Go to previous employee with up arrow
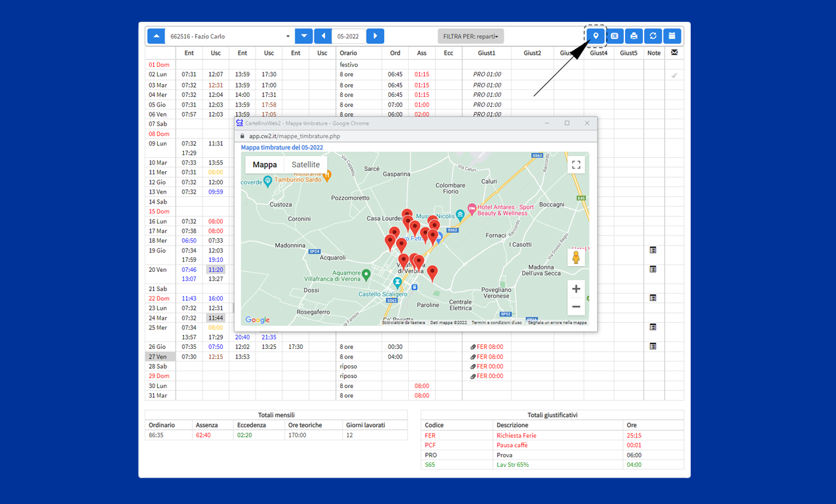 pyautogui.click(x=156, y=36)
